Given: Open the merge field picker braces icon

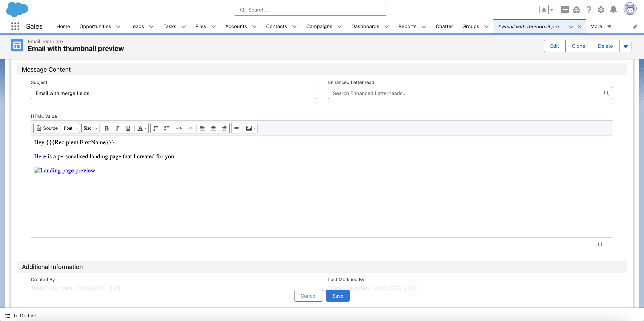Looking at the screenshot, I should [x=600, y=244].
